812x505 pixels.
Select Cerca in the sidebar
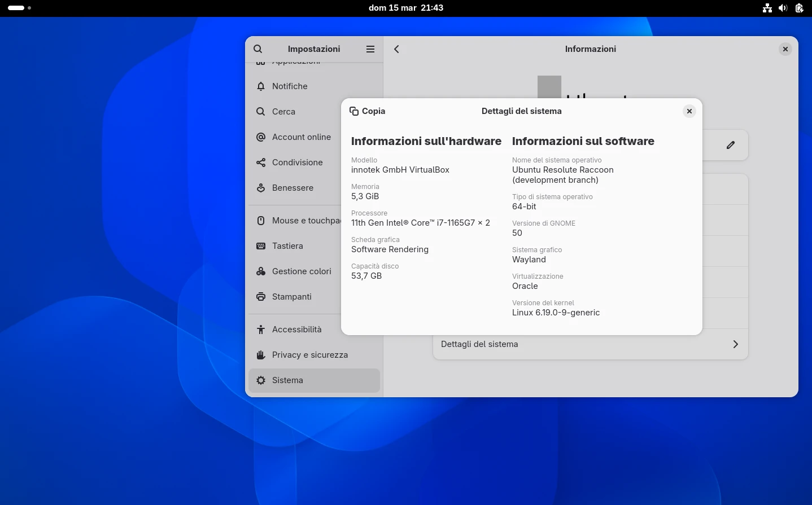click(x=283, y=112)
